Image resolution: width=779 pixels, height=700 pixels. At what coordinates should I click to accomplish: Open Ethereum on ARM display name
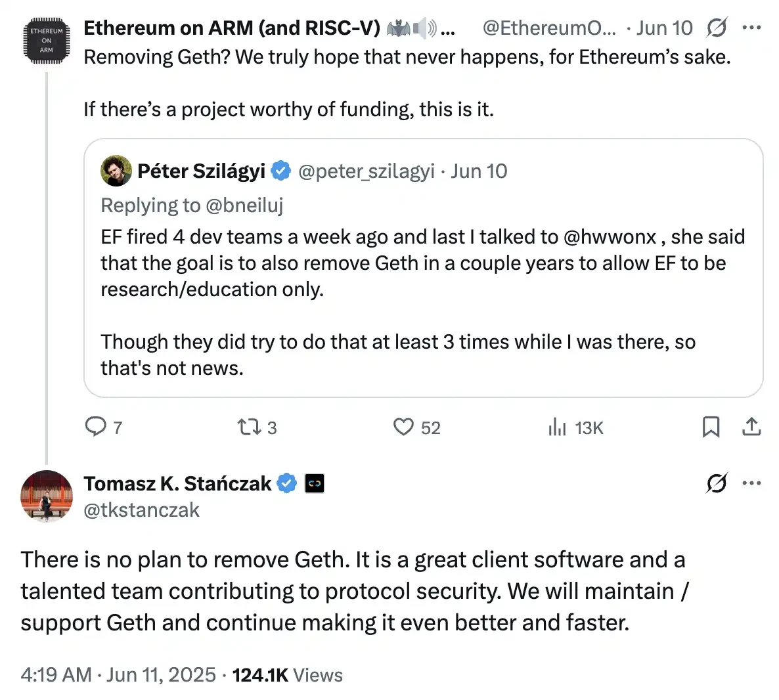click(232, 28)
